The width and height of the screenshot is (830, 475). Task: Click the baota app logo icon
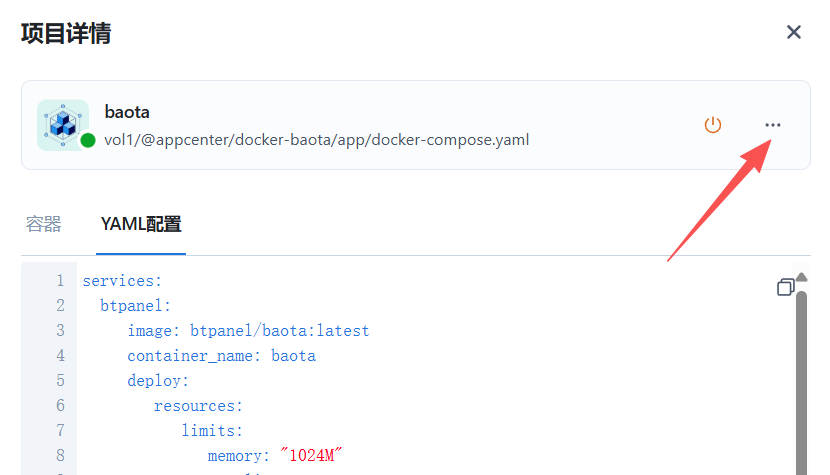[x=63, y=125]
